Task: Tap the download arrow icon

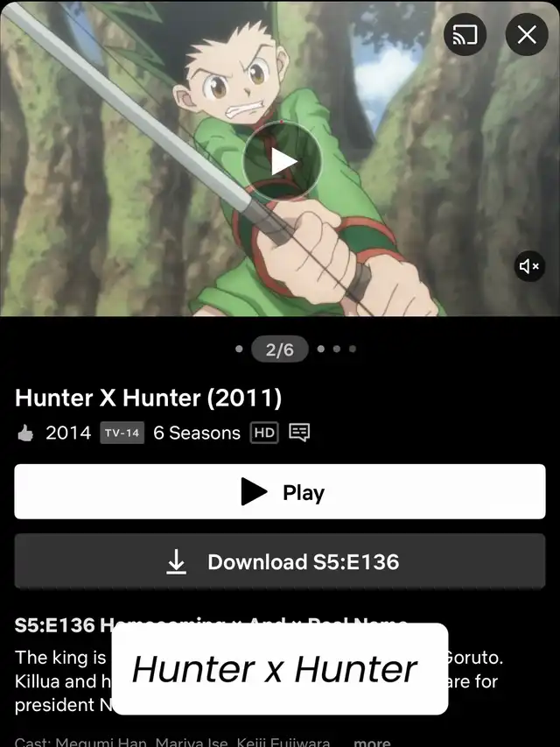Action: click(x=176, y=561)
